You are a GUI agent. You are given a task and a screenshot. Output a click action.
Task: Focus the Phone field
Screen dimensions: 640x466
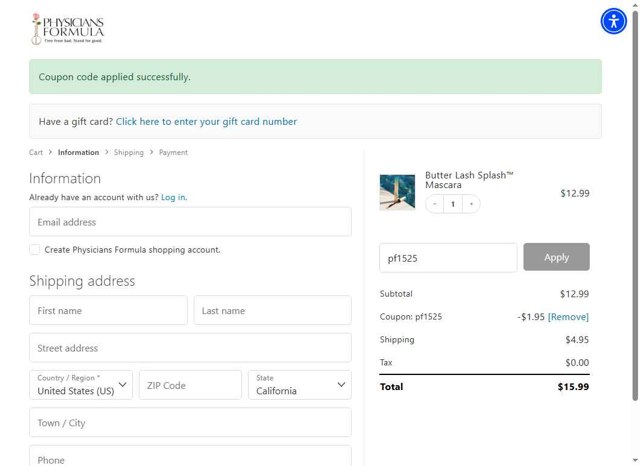tap(190, 456)
